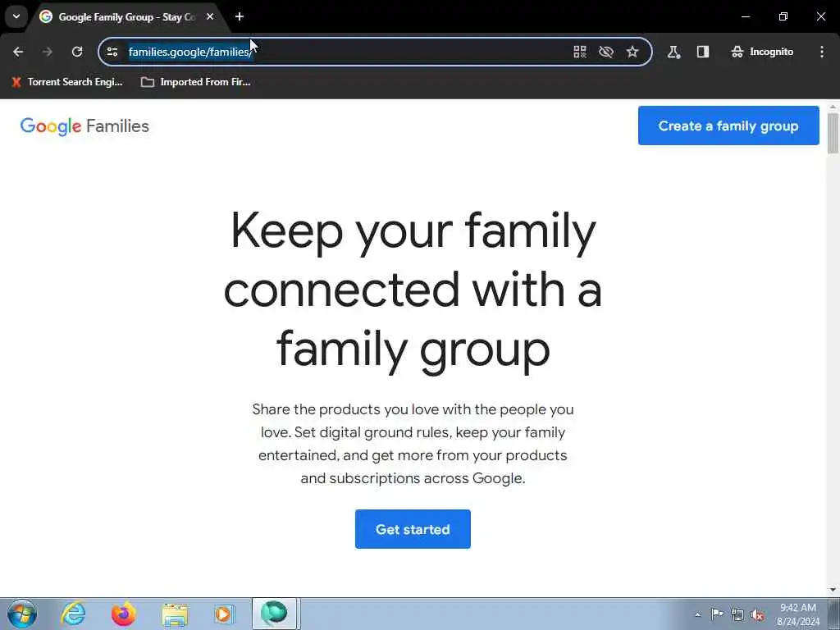
Task: Launch Firefox from the taskbar
Action: pos(124,614)
